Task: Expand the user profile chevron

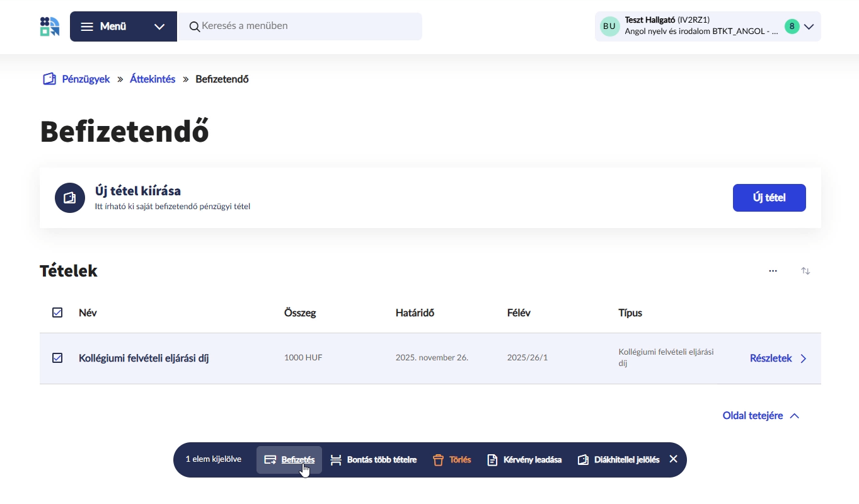Action: click(x=809, y=26)
